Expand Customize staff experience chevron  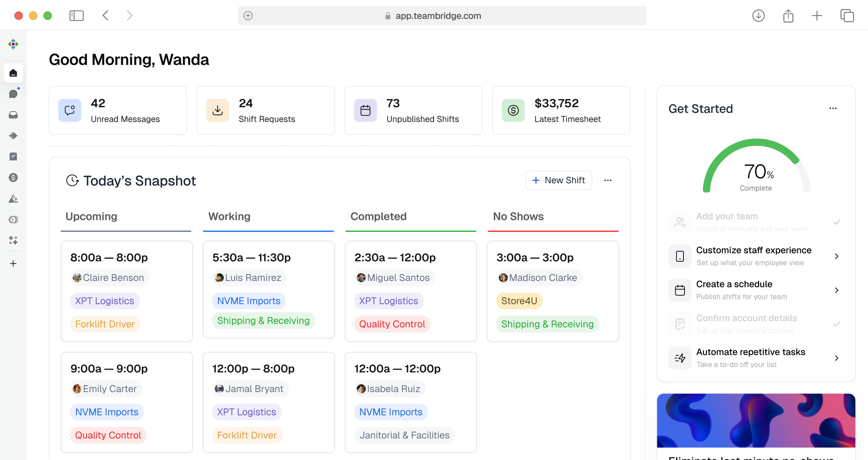pos(836,256)
